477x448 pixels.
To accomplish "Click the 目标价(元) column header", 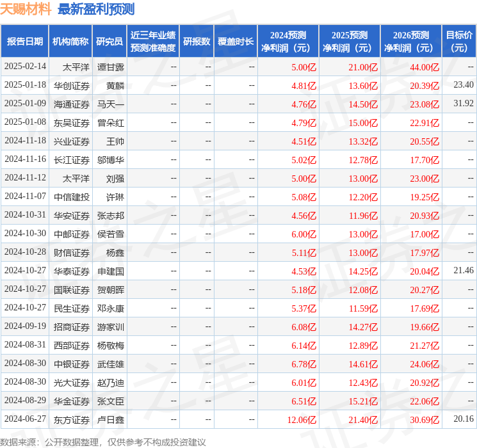I will pyautogui.click(x=458, y=42).
